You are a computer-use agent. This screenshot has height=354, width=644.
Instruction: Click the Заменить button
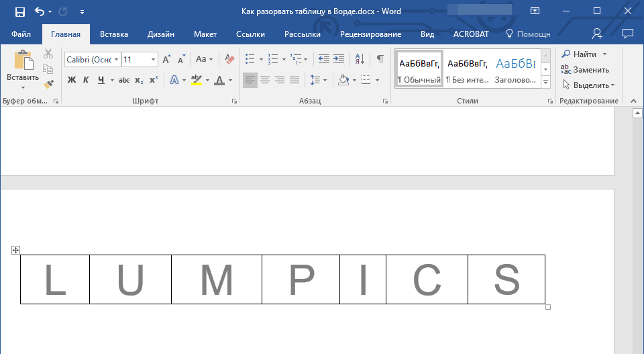585,70
